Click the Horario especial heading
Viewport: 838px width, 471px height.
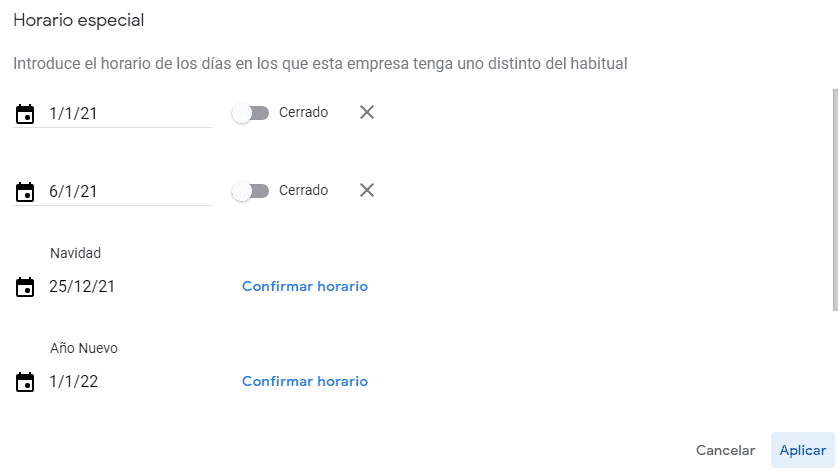tap(77, 20)
